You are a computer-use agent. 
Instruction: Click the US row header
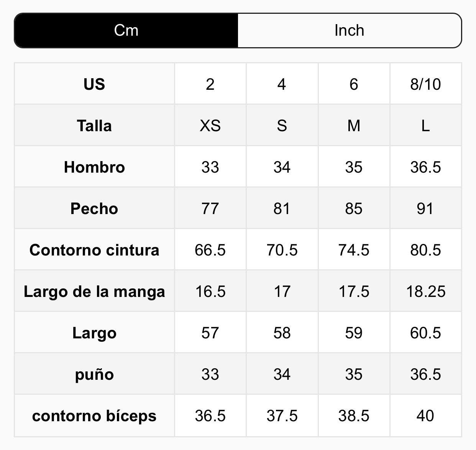94,84
